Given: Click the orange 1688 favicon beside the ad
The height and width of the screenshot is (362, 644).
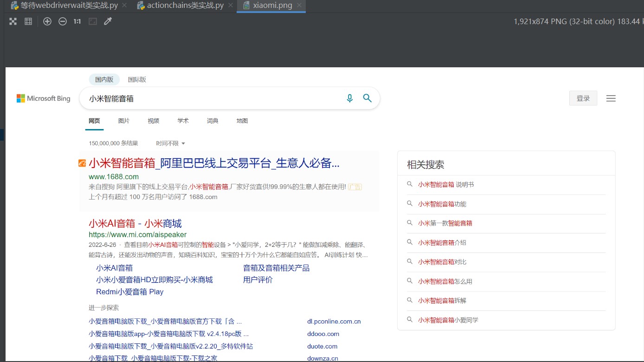Looking at the screenshot, I should 82,163.
